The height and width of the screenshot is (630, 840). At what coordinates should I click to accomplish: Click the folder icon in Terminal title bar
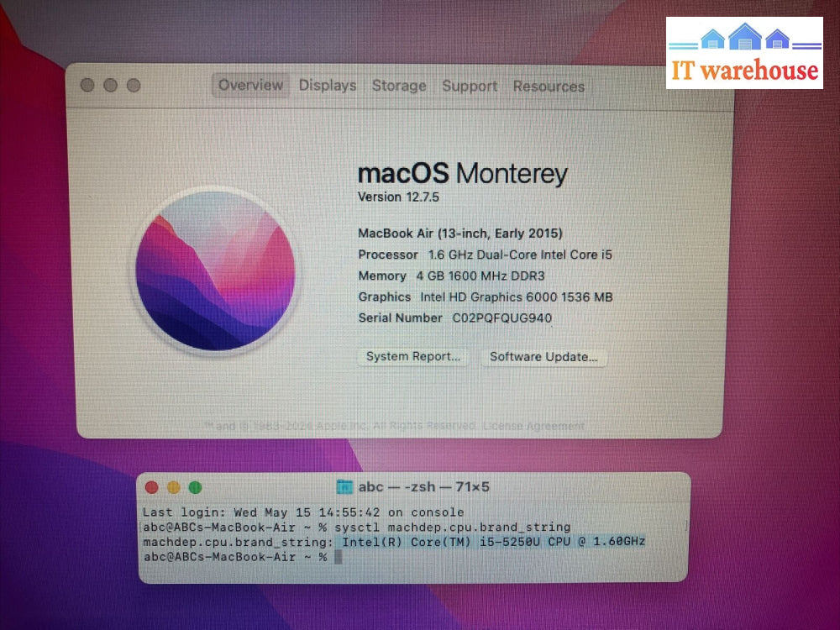[344, 487]
